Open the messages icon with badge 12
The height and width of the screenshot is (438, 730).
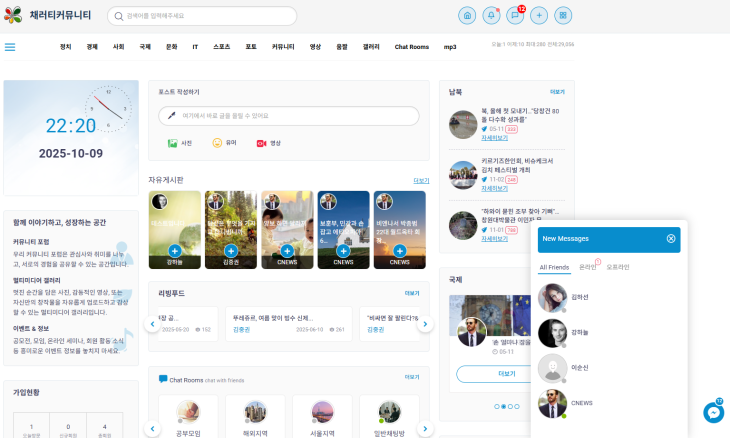(x=515, y=15)
